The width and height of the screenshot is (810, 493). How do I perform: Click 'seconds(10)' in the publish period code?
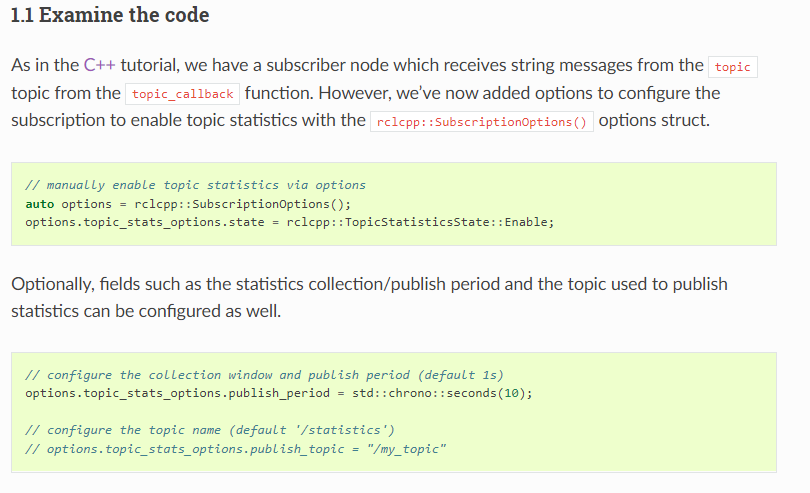pyautogui.click(x=493, y=393)
